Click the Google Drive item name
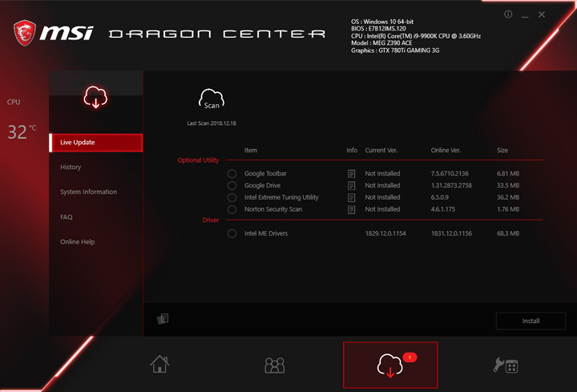Image resolution: width=577 pixels, height=392 pixels. point(262,185)
